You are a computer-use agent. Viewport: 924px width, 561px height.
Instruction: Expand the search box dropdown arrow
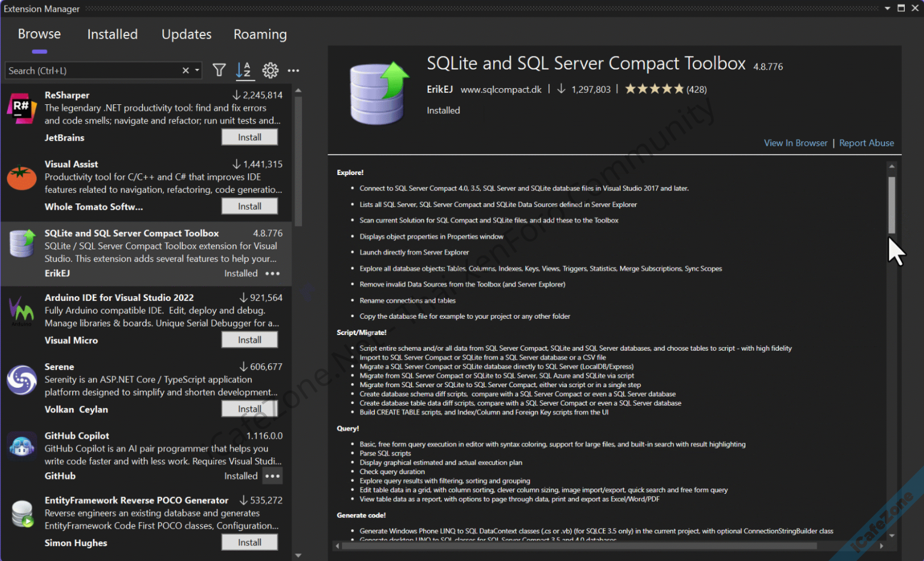[x=197, y=71]
